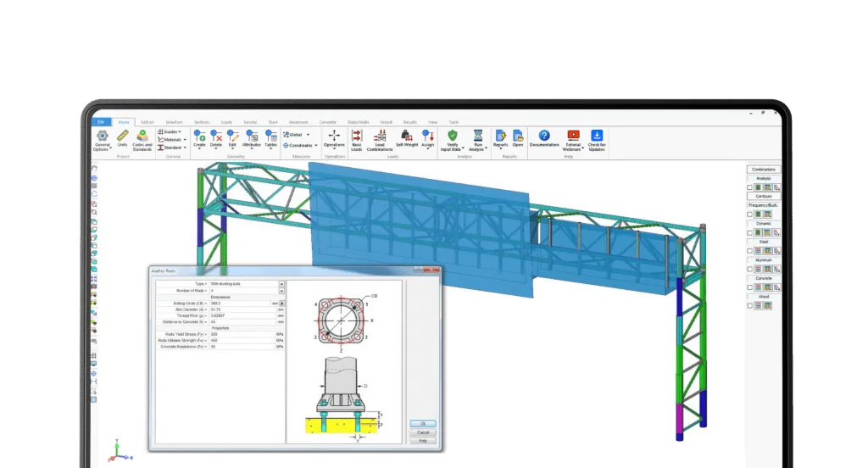Viewport: 868px width, 468px height.
Task: Switch to the Steel tab
Action: pos(273,122)
